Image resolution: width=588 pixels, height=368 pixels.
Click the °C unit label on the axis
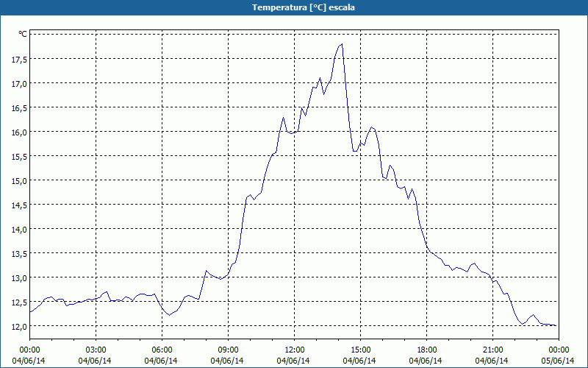point(22,34)
